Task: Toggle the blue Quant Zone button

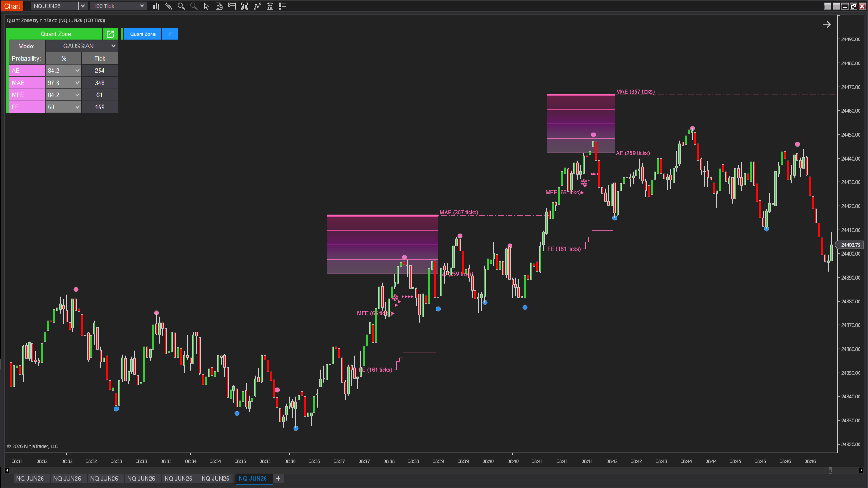Action: pos(142,34)
